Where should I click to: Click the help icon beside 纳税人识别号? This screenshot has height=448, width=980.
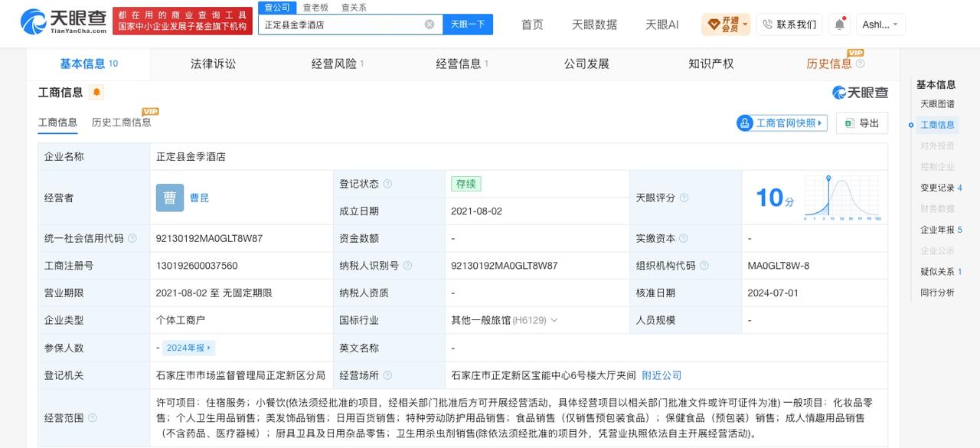(407, 266)
